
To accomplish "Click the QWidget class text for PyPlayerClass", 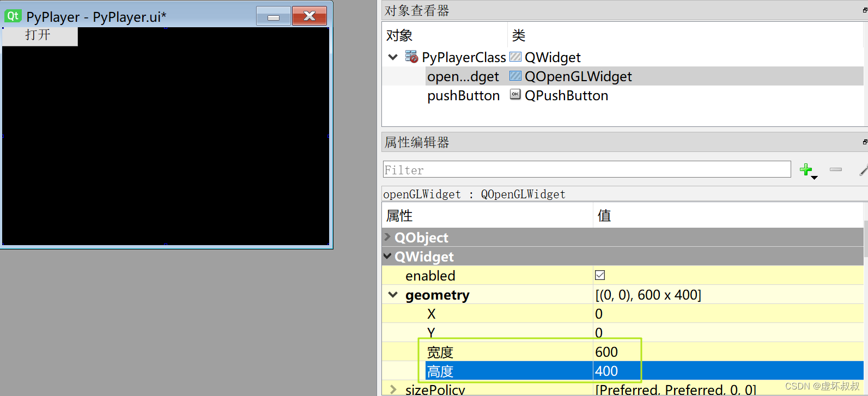I will pos(553,57).
